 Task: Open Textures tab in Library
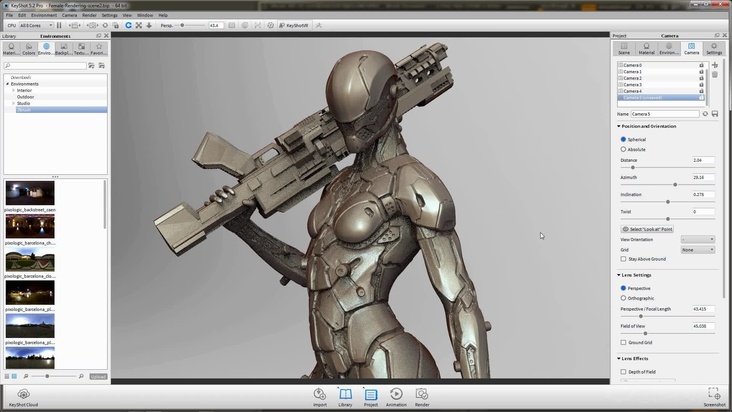[x=81, y=49]
